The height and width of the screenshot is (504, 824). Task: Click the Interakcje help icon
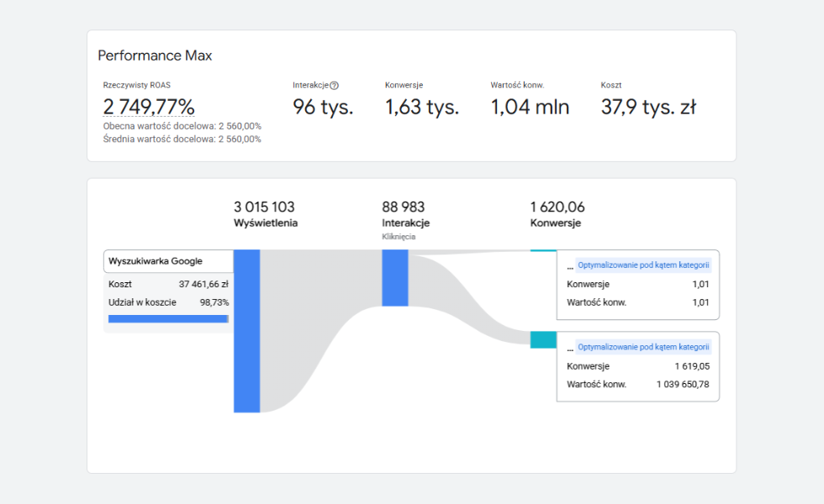[335, 84]
